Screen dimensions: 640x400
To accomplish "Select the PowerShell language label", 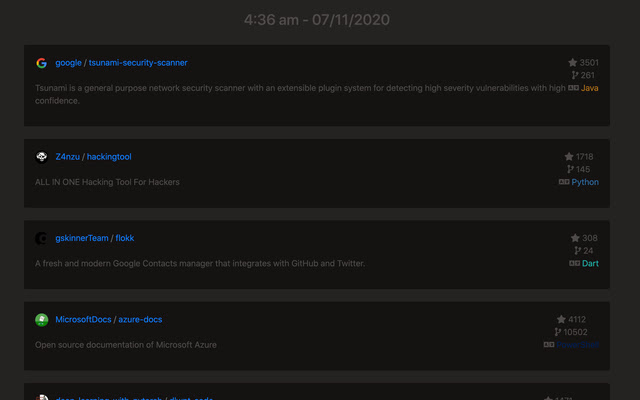I will point(577,344).
